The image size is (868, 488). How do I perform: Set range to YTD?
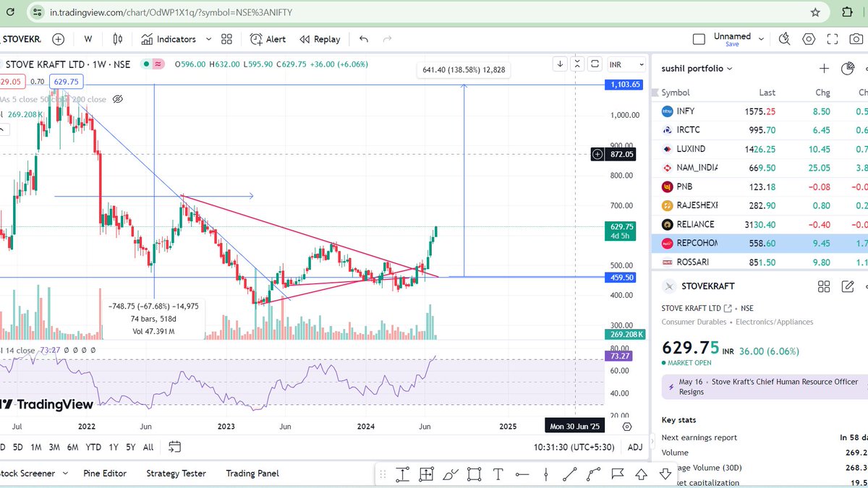tap(93, 447)
